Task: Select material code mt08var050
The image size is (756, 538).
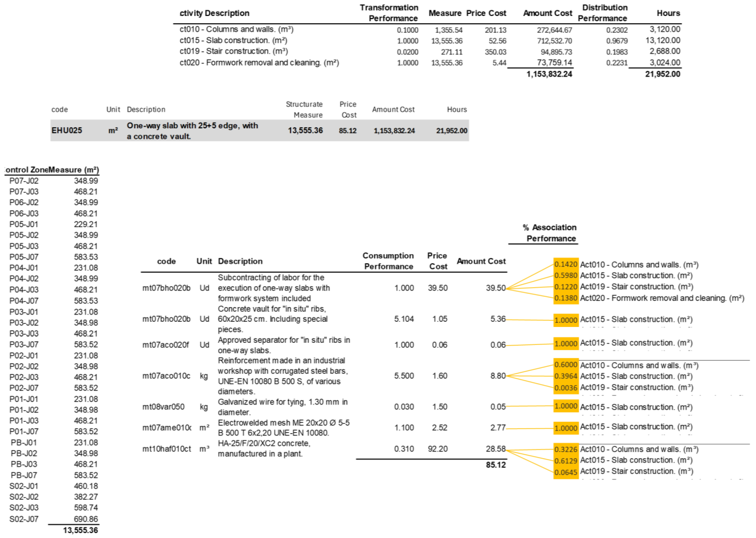Action: 163,407
